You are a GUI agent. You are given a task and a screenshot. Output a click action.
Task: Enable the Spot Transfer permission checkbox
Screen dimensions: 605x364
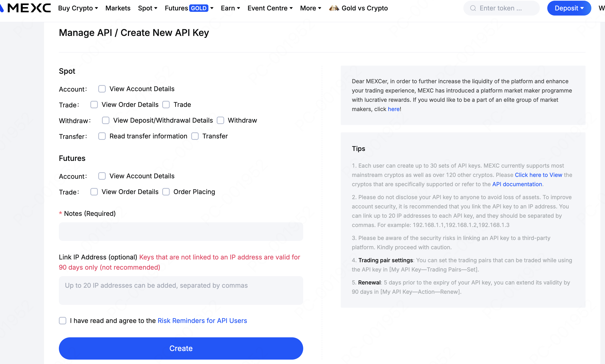tap(195, 136)
